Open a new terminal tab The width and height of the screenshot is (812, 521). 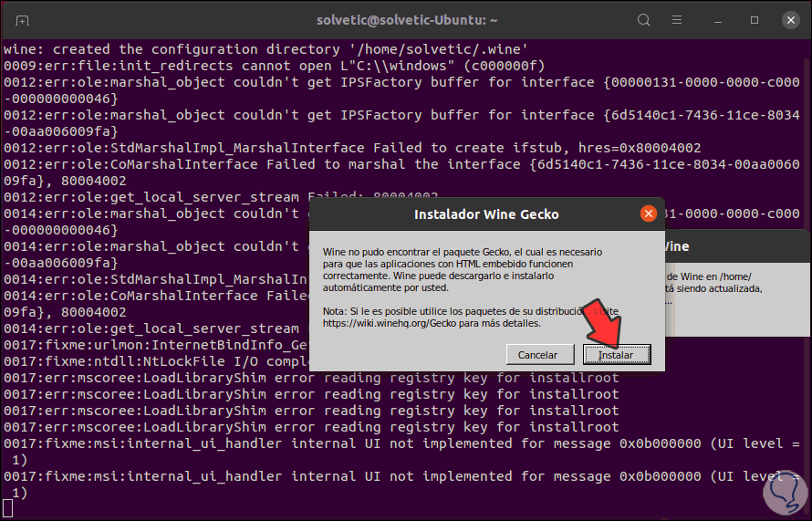pyautogui.click(x=22, y=21)
